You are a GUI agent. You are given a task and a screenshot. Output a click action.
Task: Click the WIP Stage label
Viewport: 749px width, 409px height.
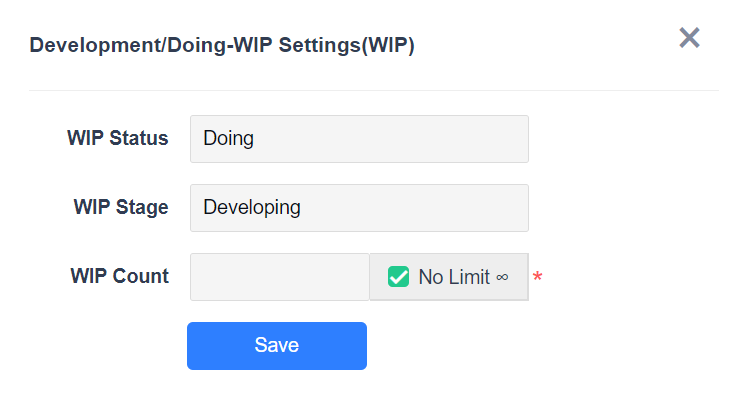pos(121,207)
